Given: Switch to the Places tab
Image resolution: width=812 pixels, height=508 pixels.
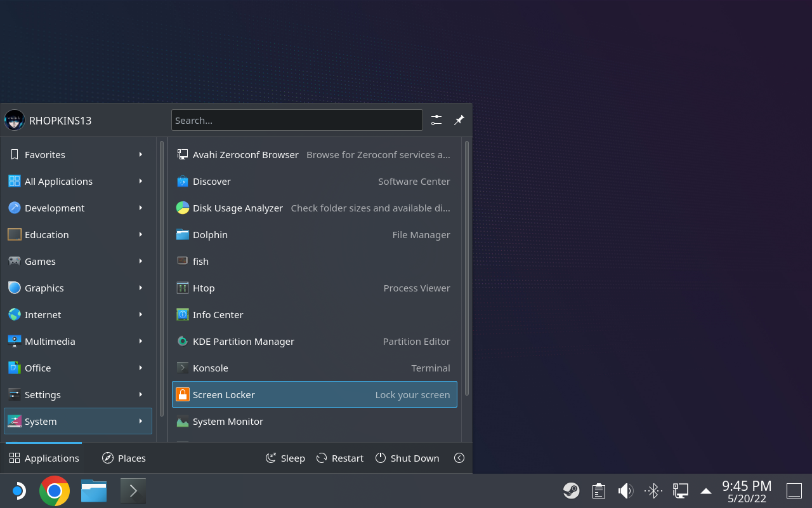Looking at the screenshot, I should click(124, 458).
